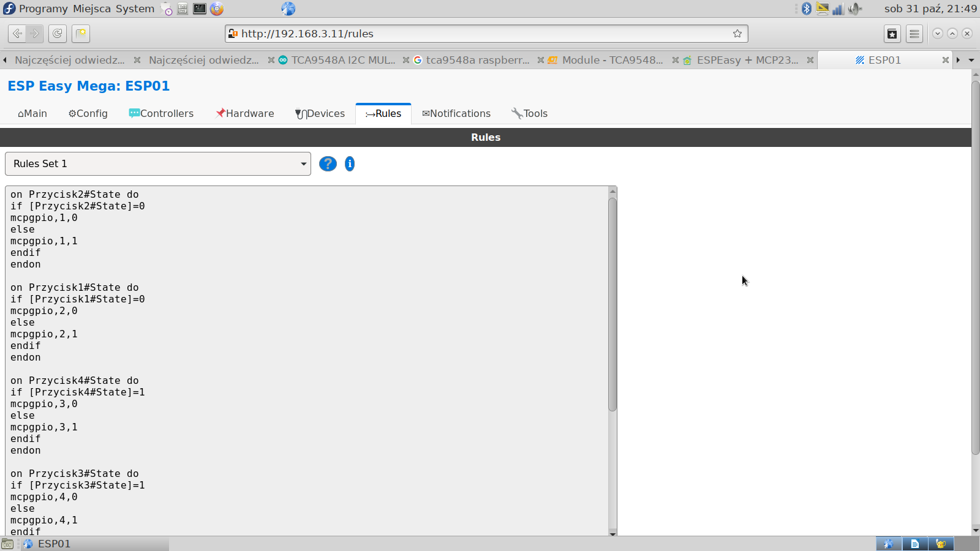
Task: Open the browser hamburger menu
Action: 914,34
